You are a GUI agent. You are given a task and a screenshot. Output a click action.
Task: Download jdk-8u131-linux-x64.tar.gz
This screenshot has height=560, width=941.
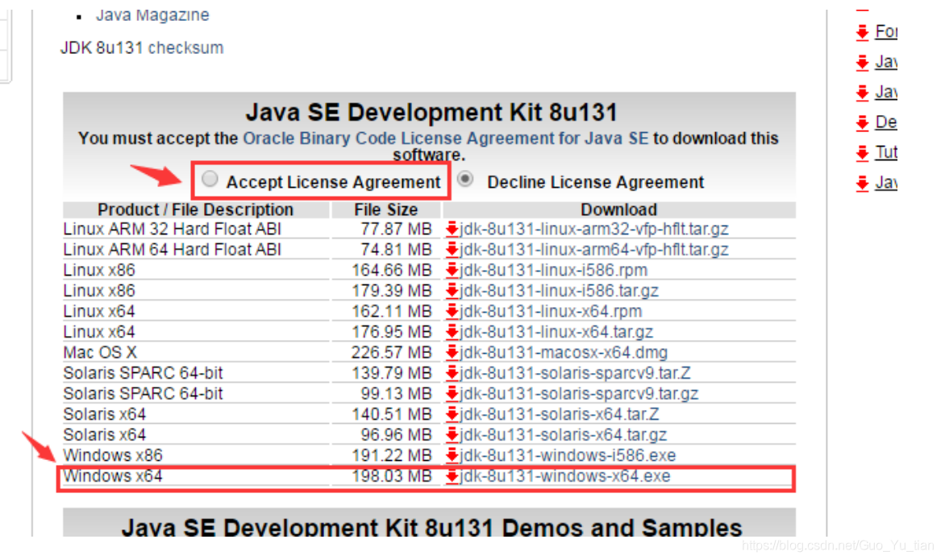(x=556, y=331)
